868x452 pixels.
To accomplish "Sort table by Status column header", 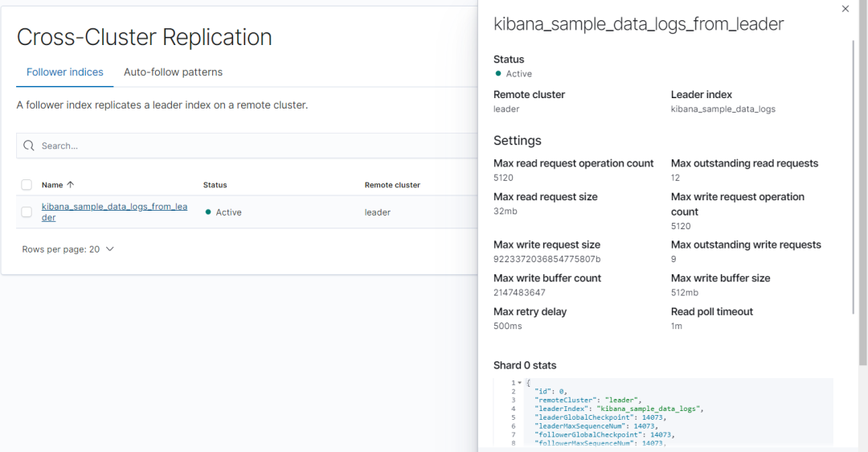I will click(x=215, y=185).
